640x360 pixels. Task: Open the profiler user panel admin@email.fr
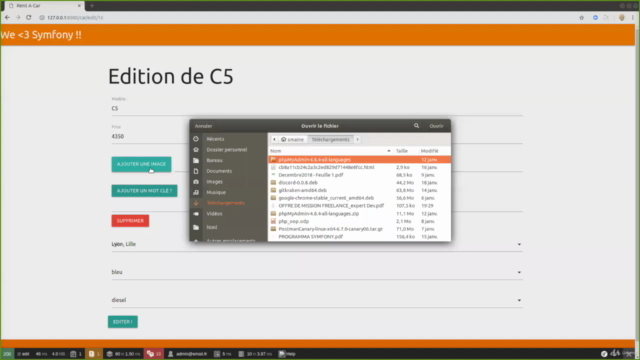pyautogui.click(x=188, y=354)
